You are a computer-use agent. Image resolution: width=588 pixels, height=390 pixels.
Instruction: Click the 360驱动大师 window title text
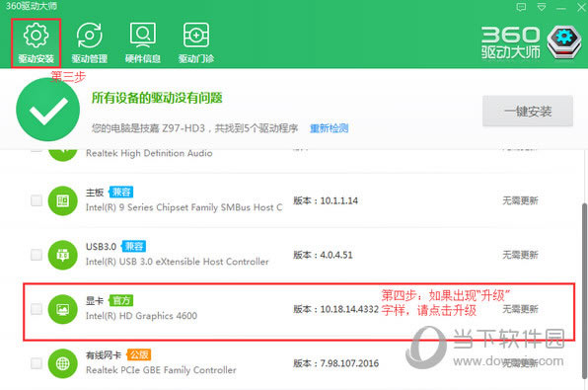click(32, 6)
